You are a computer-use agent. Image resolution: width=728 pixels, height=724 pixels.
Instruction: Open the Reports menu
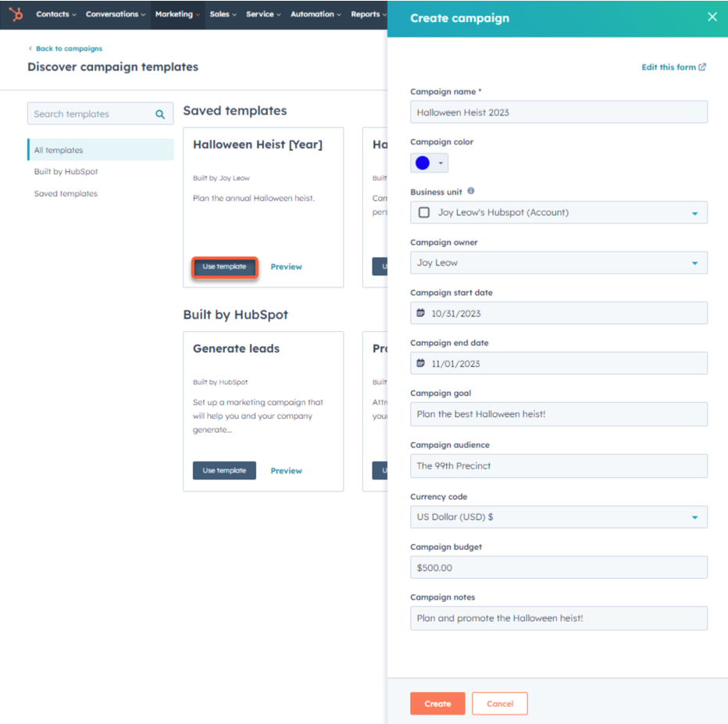(x=366, y=14)
